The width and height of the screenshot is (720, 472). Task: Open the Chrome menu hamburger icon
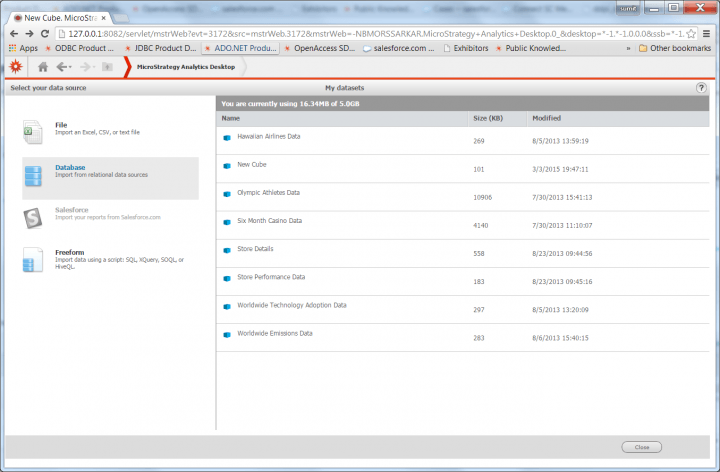click(706, 33)
